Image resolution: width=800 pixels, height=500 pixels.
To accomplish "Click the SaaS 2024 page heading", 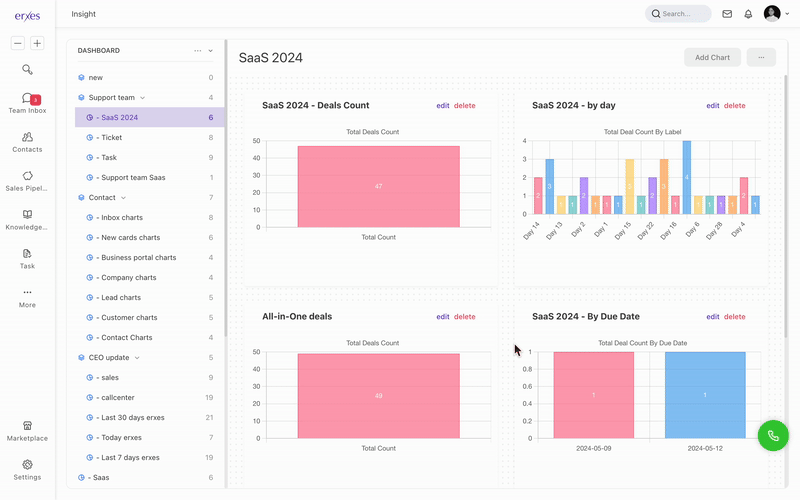I will (270, 58).
